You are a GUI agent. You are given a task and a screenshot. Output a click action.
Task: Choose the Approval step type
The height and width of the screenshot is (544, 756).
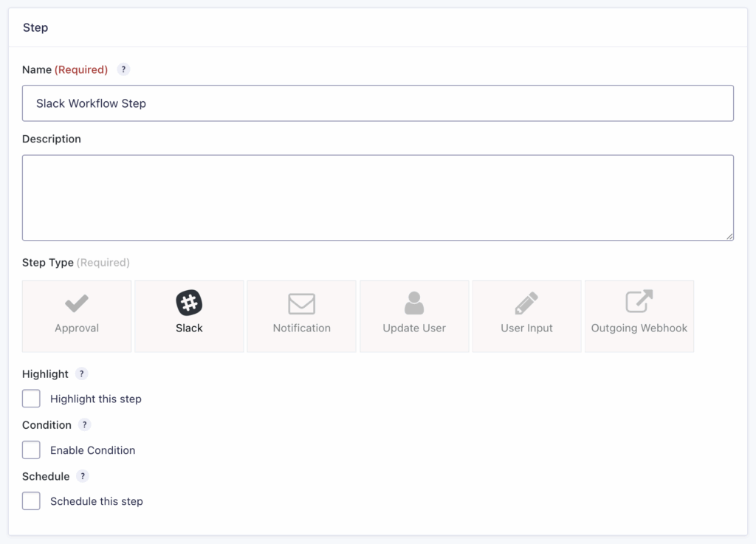click(x=77, y=316)
